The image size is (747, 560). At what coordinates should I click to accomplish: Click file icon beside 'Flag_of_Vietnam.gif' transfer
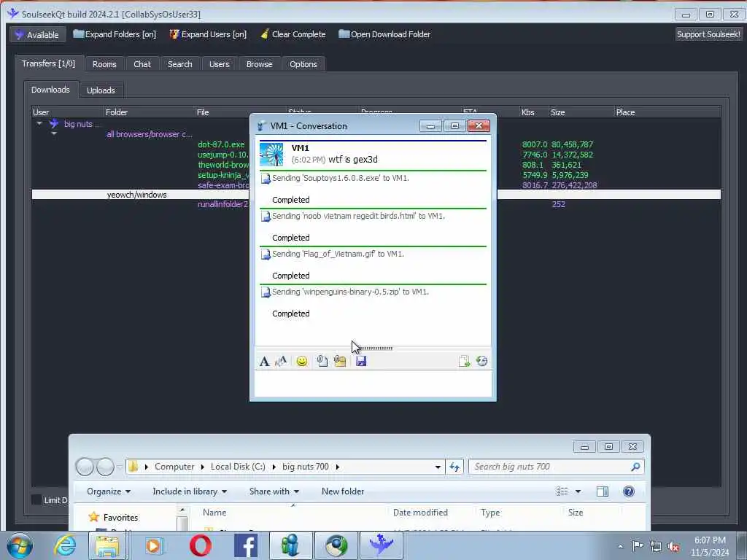266,254
